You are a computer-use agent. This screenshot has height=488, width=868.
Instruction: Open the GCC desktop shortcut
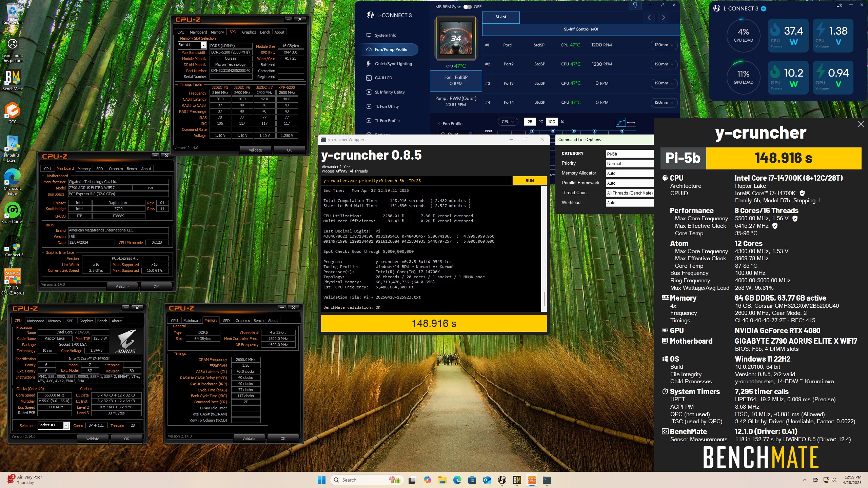[12, 113]
